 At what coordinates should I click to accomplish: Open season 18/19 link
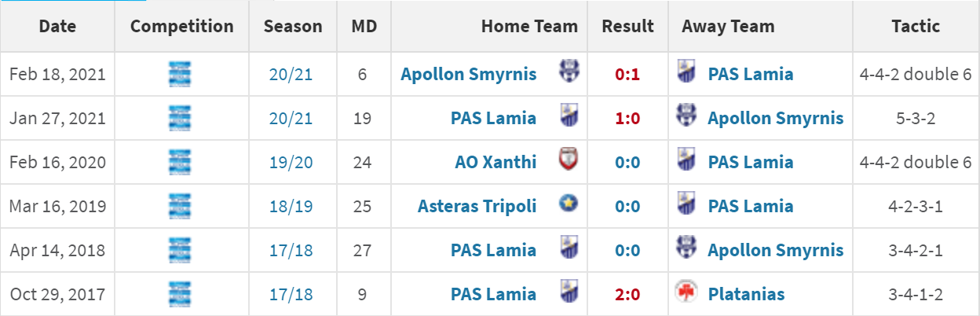pyautogui.click(x=292, y=207)
